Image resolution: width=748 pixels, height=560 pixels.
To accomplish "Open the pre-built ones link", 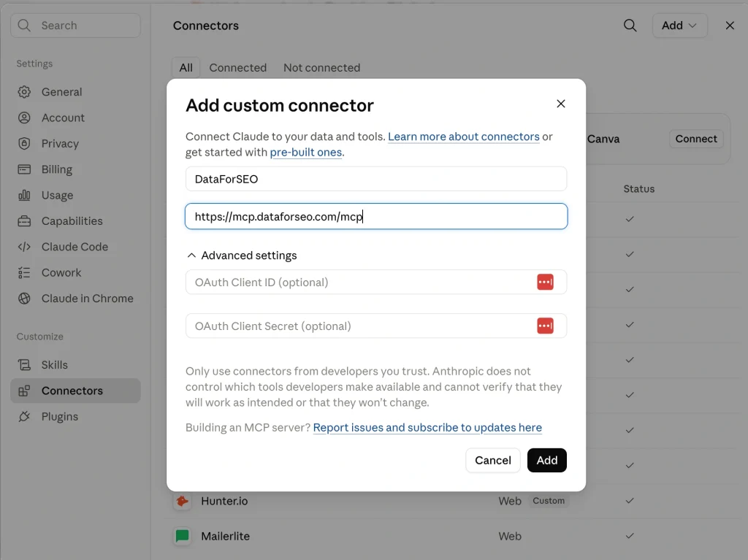I will tap(306, 152).
